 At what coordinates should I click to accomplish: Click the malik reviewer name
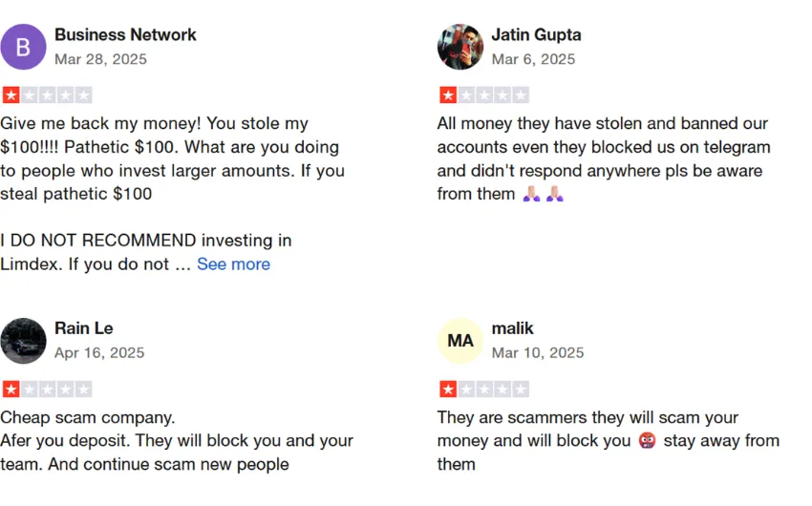point(512,328)
